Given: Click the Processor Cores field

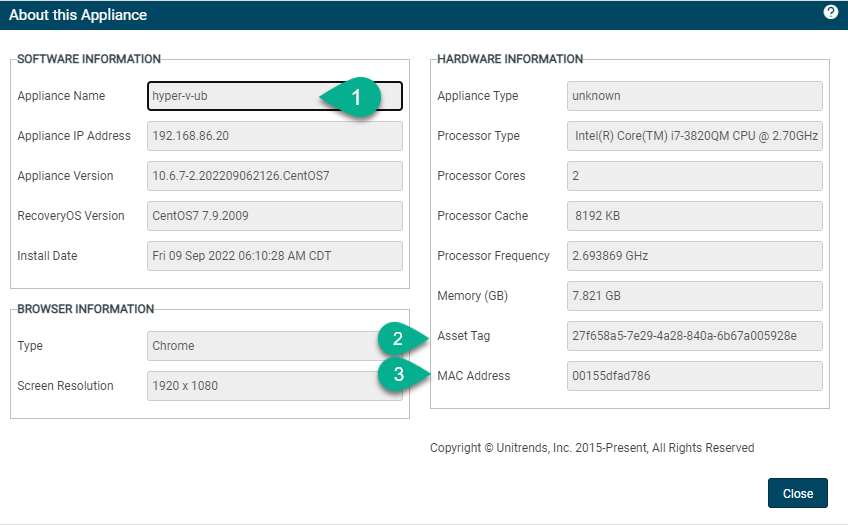Looking at the screenshot, I should coord(695,176).
